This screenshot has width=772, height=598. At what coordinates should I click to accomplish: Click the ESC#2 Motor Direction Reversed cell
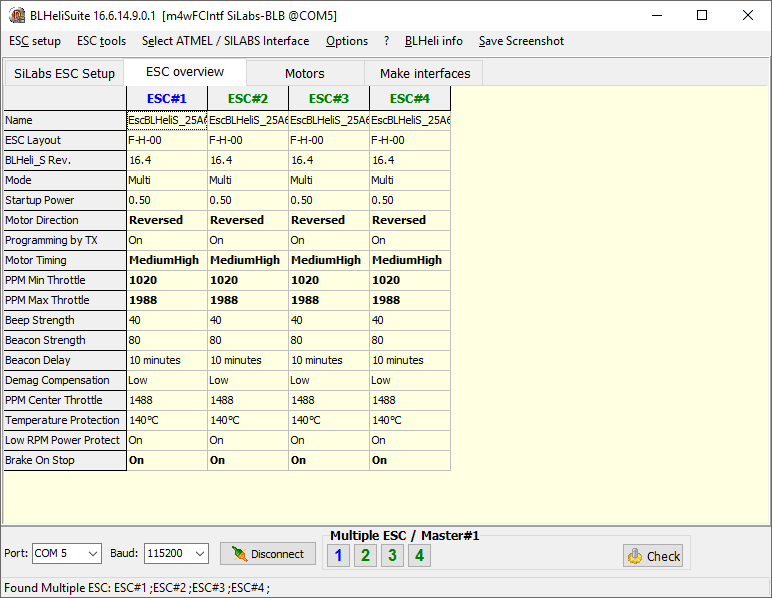pyautogui.click(x=248, y=220)
